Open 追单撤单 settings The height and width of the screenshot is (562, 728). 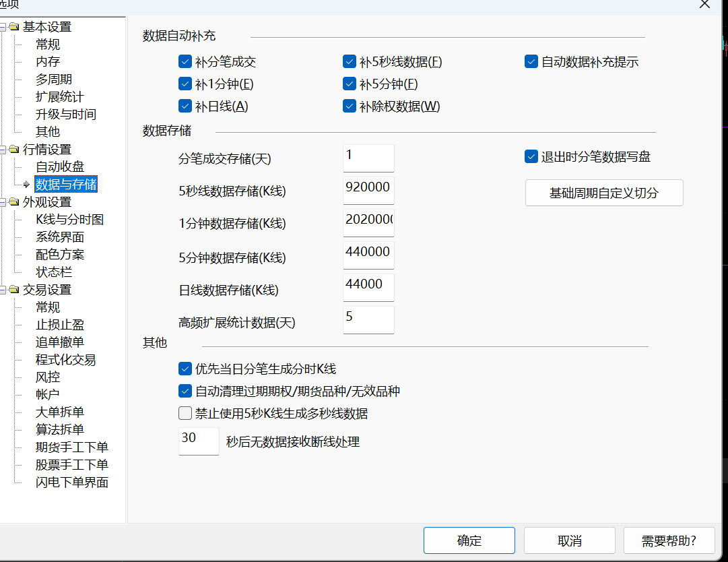click(x=60, y=342)
